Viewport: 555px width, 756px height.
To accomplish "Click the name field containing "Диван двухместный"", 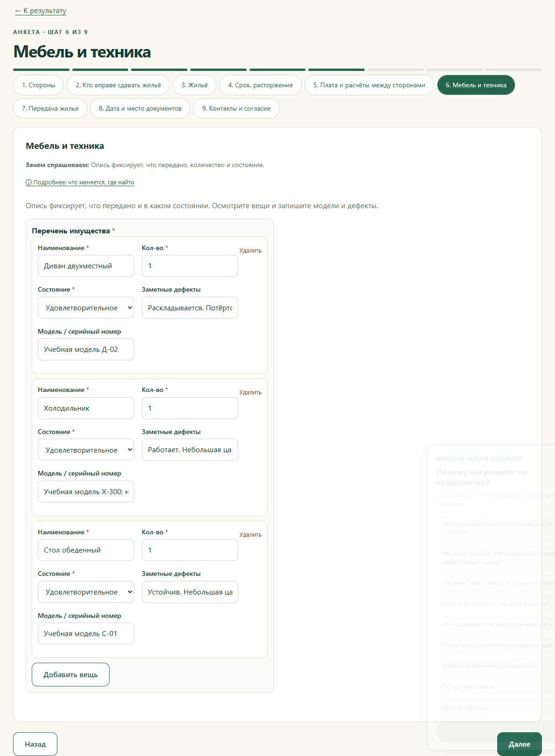I will point(86,266).
